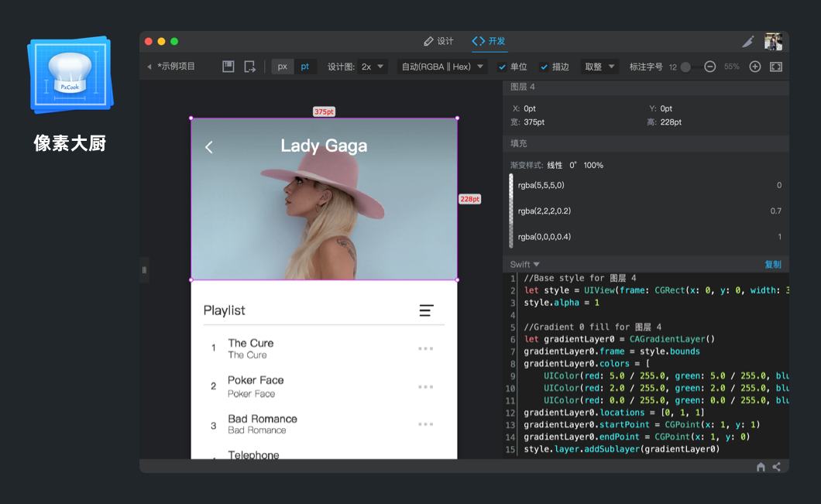This screenshot has height=504, width=821.
Task: Go back from the 示例项目 project
Action: (x=149, y=67)
